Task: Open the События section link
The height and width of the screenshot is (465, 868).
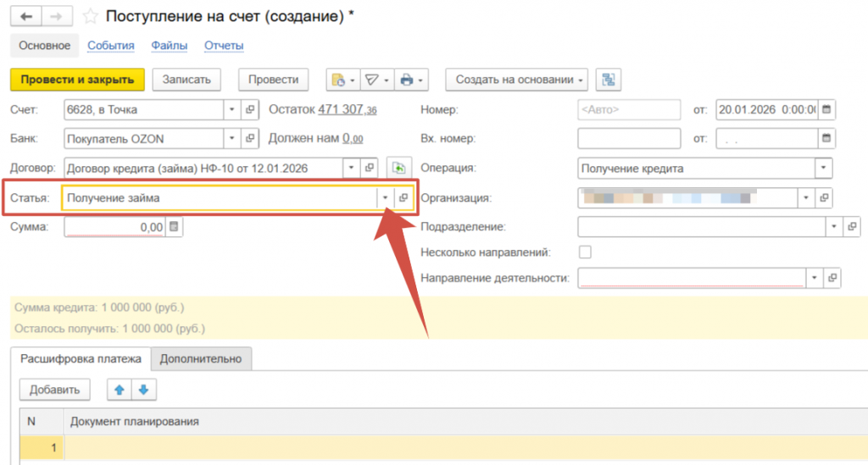Action: click(111, 46)
